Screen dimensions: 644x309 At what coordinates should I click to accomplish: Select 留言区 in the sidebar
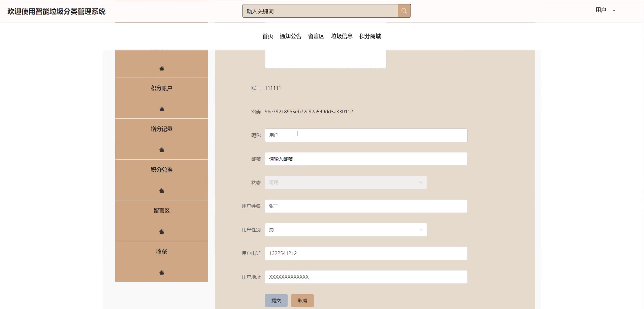coord(162,210)
